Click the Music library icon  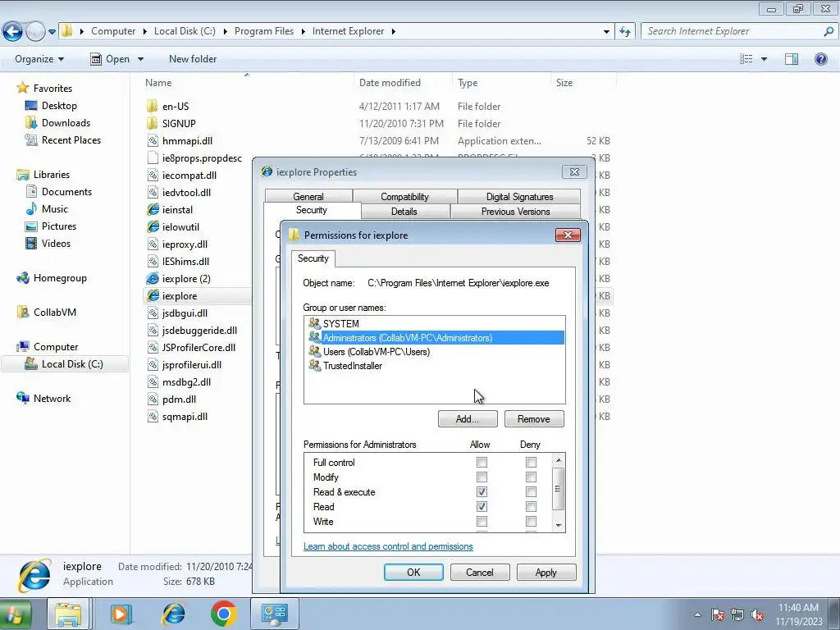point(31,209)
